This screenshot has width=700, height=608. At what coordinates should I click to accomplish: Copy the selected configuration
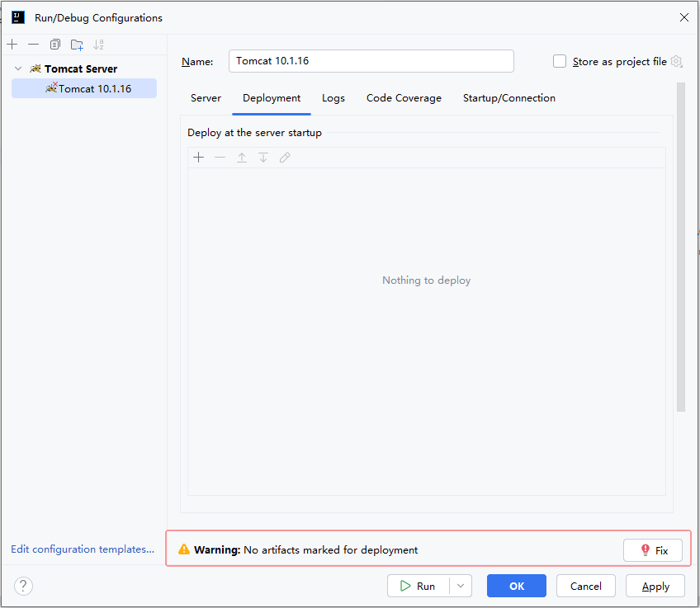55,45
